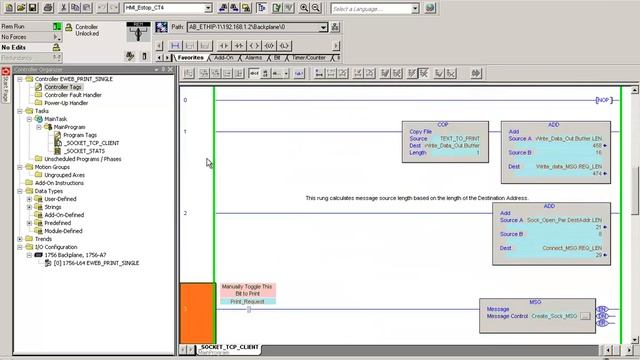Click the controller key switch image
Screen dimensions: 640x360
click(138, 32)
